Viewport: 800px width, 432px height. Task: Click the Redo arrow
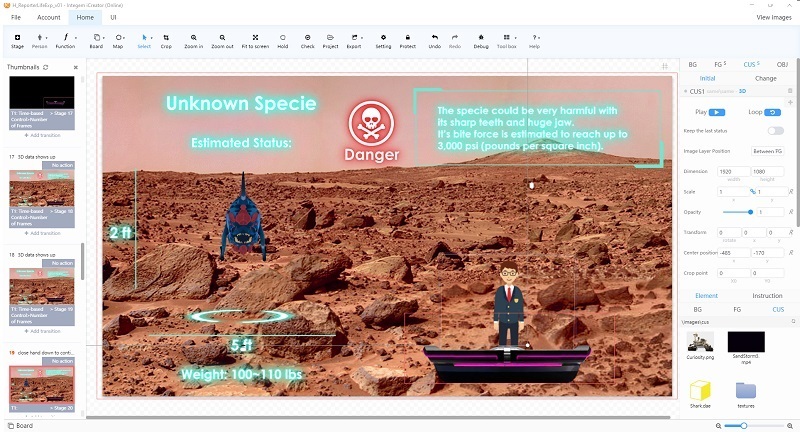click(x=455, y=37)
